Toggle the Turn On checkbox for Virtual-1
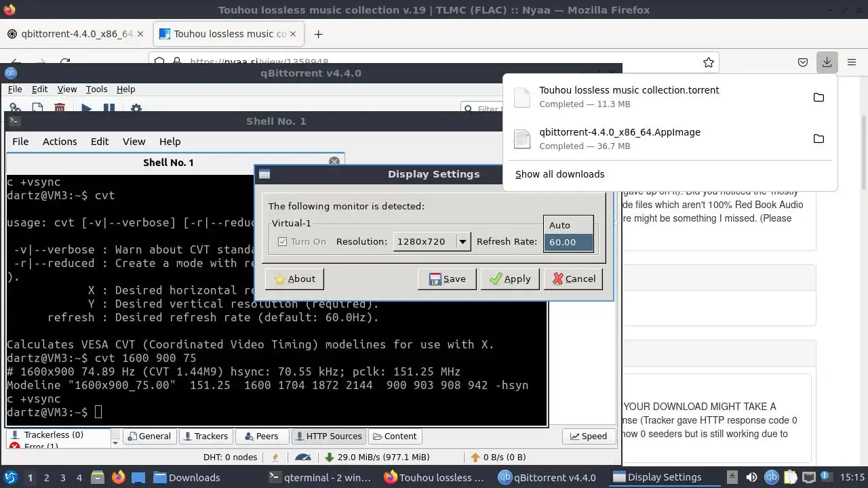The width and height of the screenshot is (868, 488). tap(283, 241)
